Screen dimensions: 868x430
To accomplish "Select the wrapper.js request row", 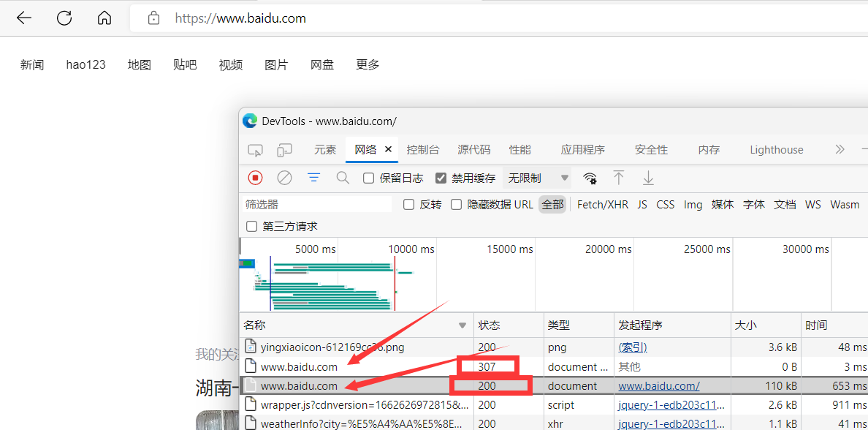I will 554,405.
